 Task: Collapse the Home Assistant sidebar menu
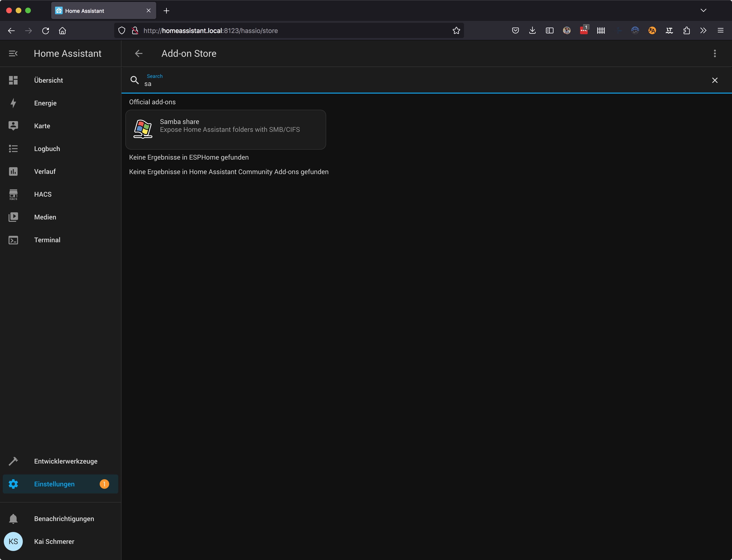[13, 53]
